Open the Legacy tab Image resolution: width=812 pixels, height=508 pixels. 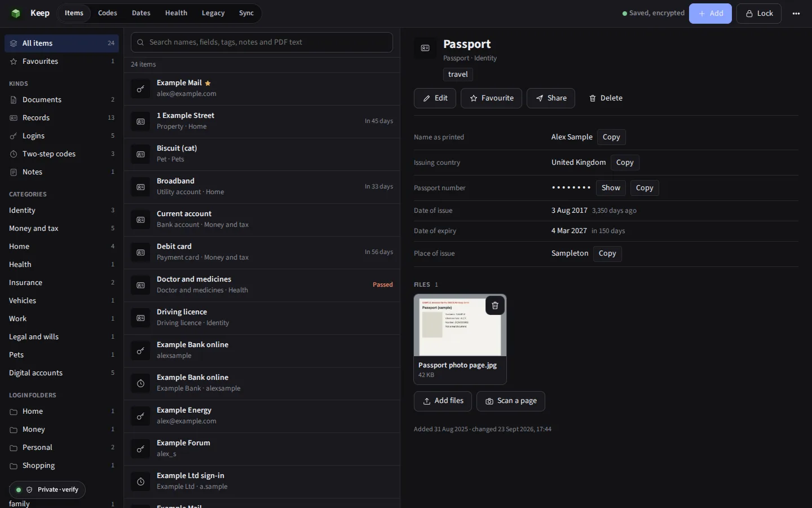pyautogui.click(x=213, y=13)
